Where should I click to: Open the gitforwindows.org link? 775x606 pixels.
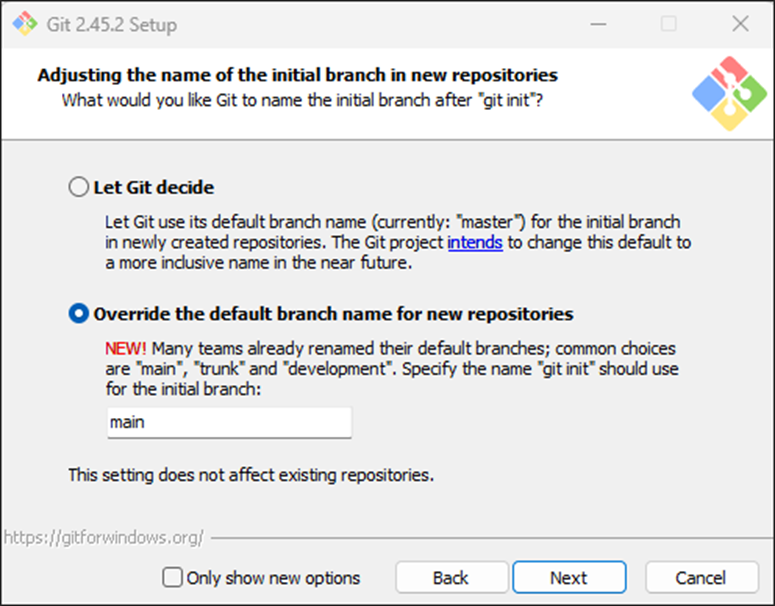point(103,538)
